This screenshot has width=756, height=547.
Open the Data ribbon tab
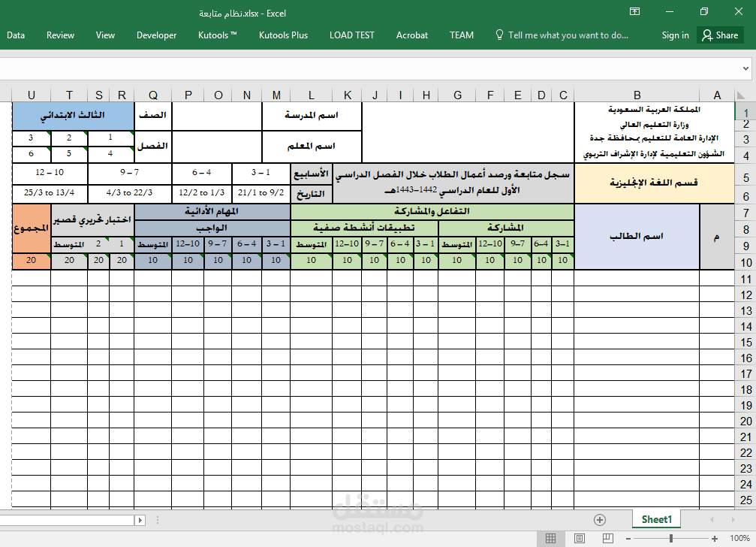pyautogui.click(x=16, y=35)
